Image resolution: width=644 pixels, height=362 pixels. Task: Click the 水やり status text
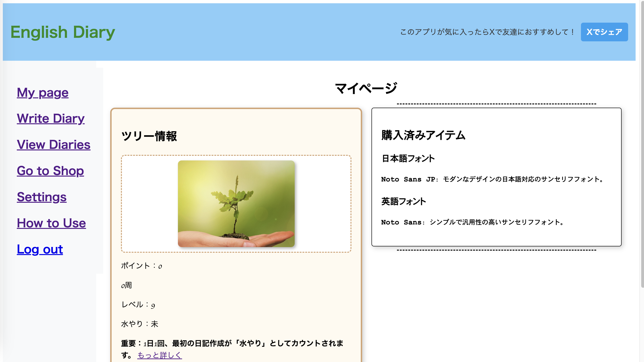(x=139, y=324)
